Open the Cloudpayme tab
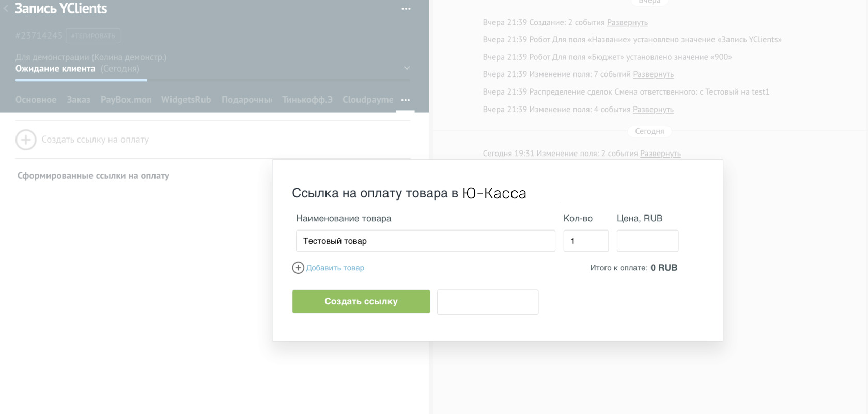 click(367, 100)
